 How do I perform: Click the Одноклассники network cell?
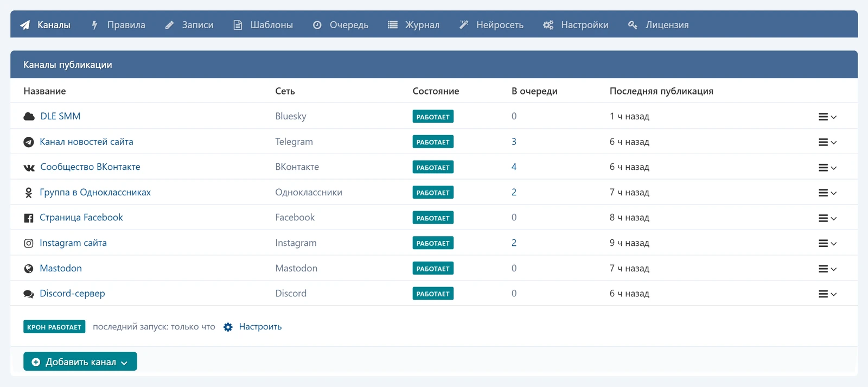point(309,192)
